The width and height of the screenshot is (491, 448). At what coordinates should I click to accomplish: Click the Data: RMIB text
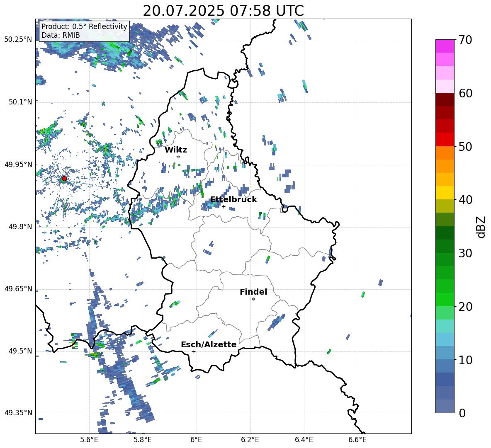point(61,35)
